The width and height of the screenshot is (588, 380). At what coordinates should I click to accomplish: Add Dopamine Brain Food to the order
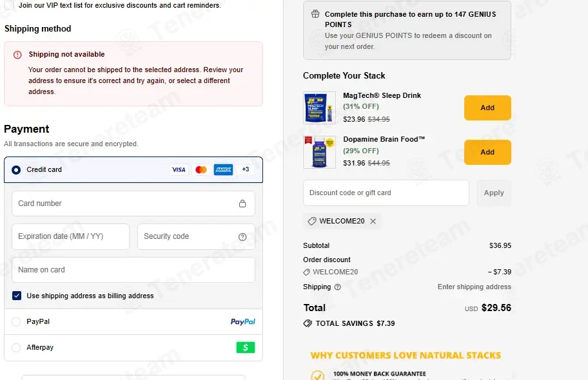(487, 152)
